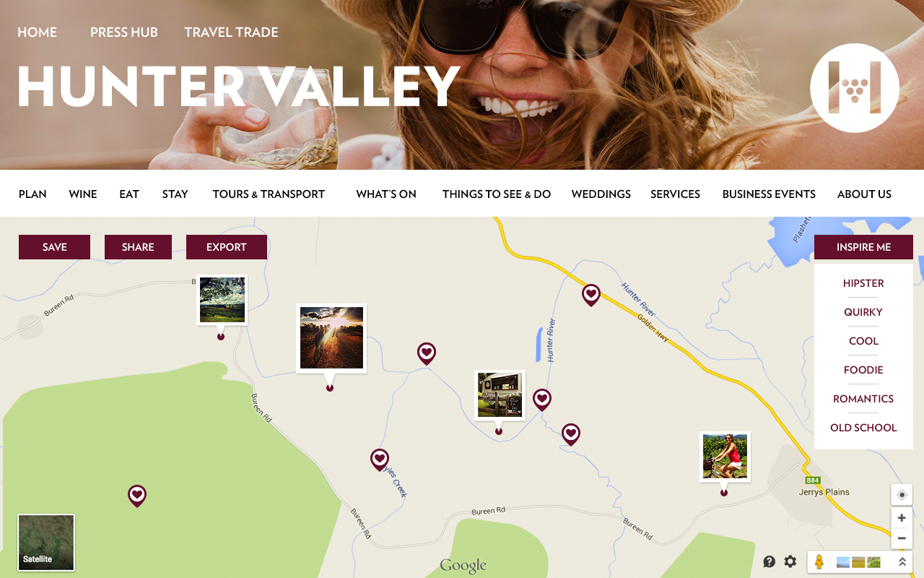Select the Foodie inspiration option
Screen dimensions: 924x578
coord(863,370)
